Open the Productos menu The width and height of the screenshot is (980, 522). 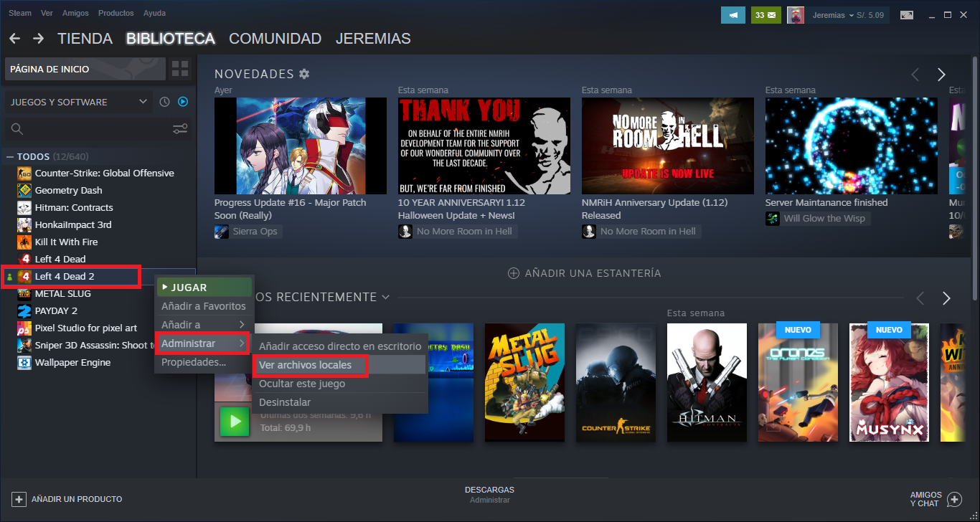116,13
